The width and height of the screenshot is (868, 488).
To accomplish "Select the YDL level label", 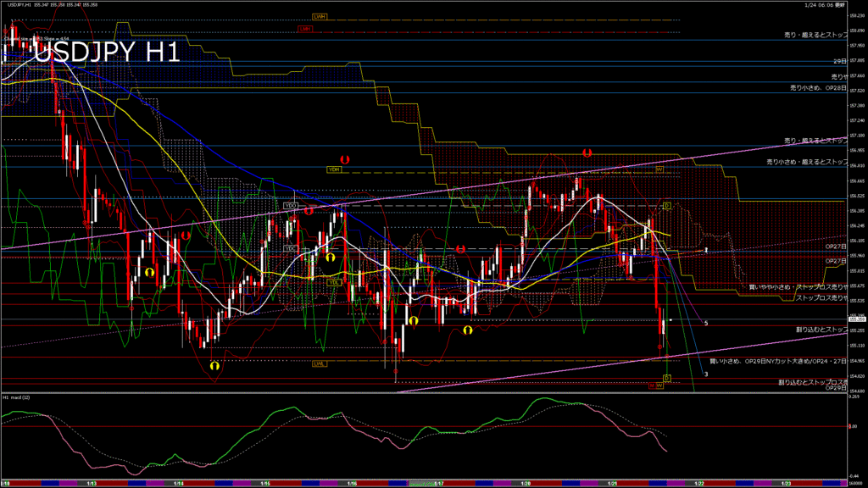I will click(333, 283).
